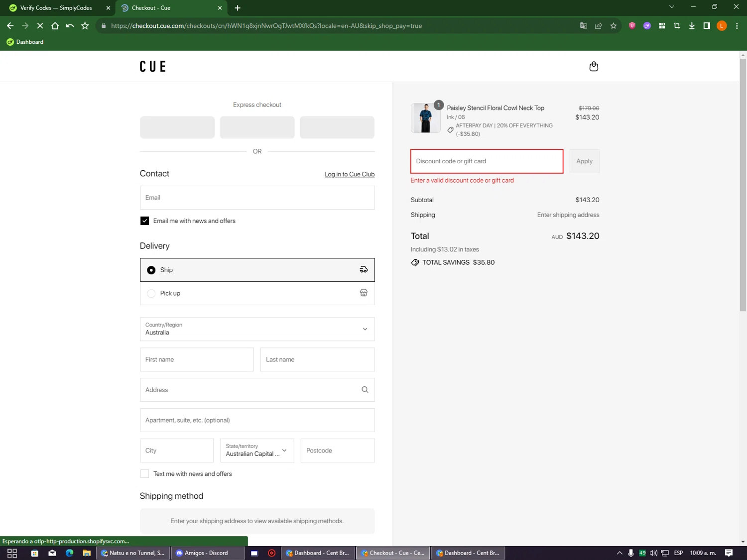Click the first express checkout button
747x560 pixels.
[177, 127]
